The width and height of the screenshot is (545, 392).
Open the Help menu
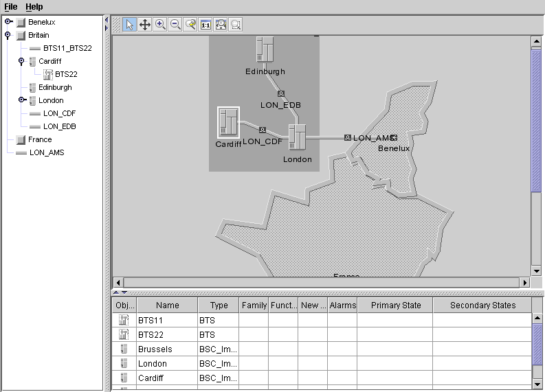[x=34, y=7]
